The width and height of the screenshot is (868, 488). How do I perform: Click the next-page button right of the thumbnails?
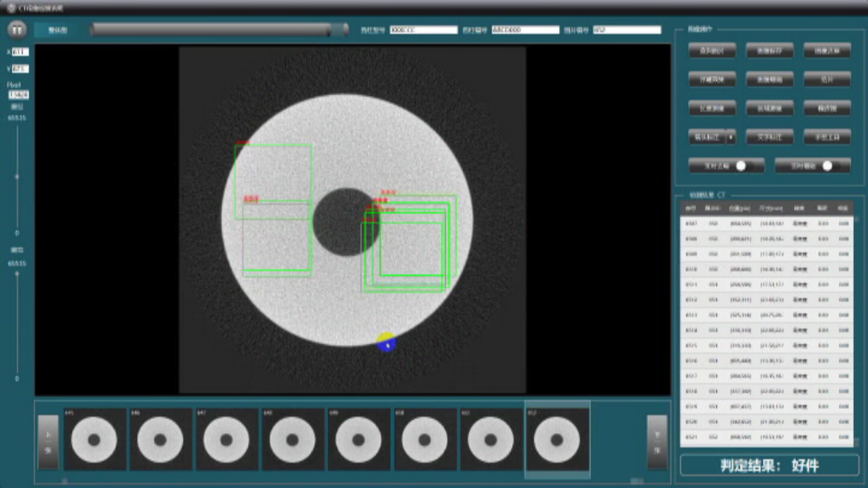656,441
